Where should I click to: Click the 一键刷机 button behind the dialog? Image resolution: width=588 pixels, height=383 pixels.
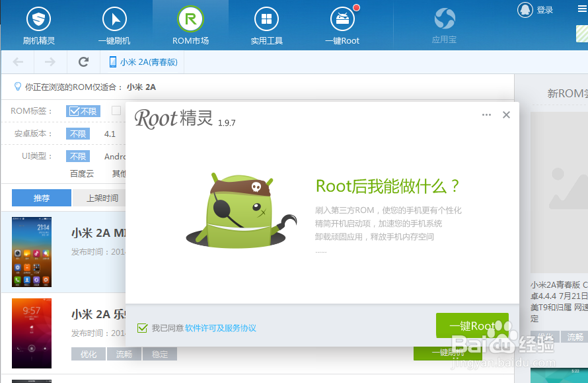click(448, 353)
